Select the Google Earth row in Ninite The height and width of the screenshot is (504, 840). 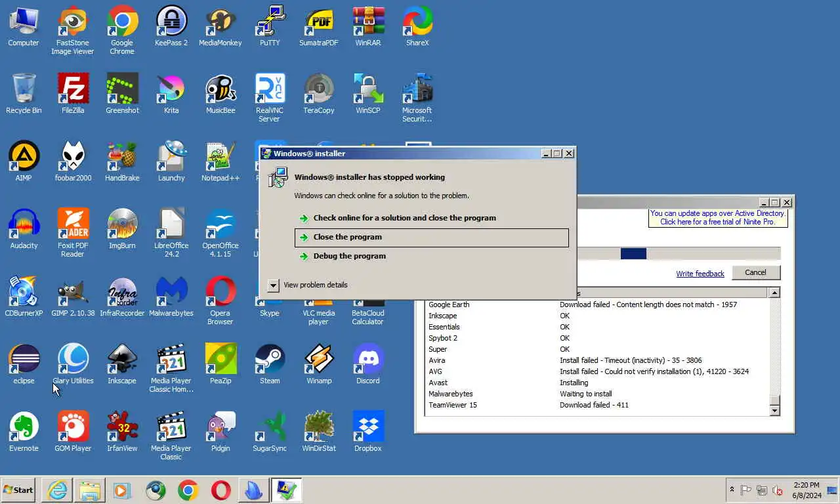click(x=597, y=304)
